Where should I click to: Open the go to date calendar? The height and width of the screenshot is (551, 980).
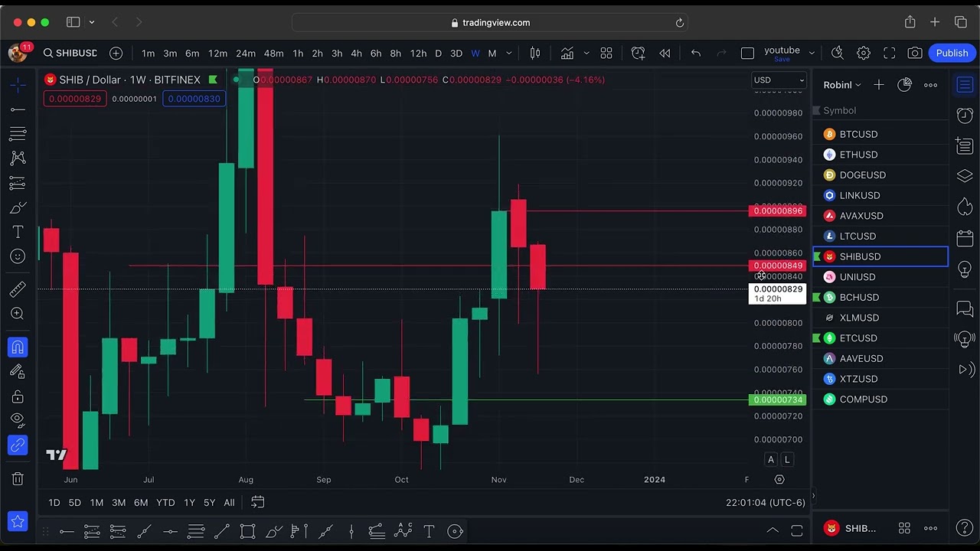(x=258, y=502)
